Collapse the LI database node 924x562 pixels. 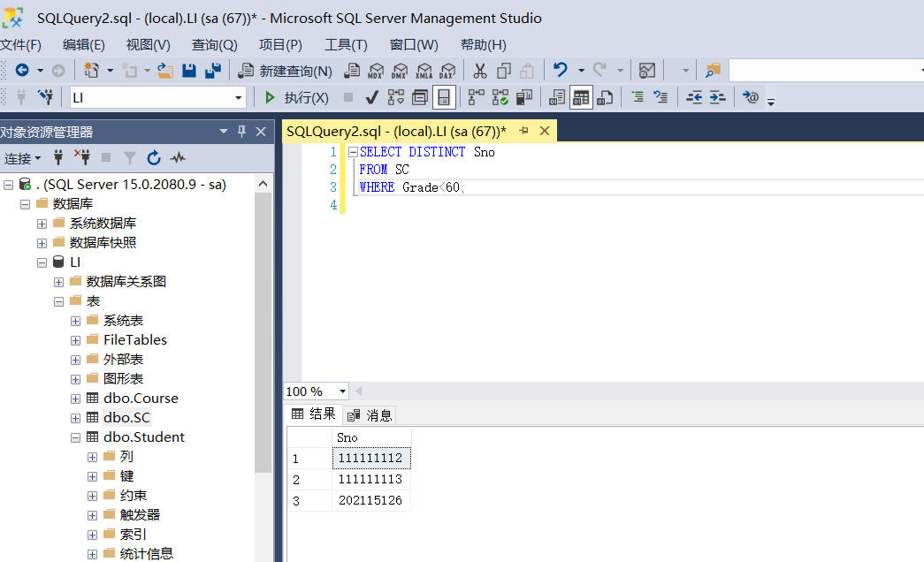coord(42,262)
